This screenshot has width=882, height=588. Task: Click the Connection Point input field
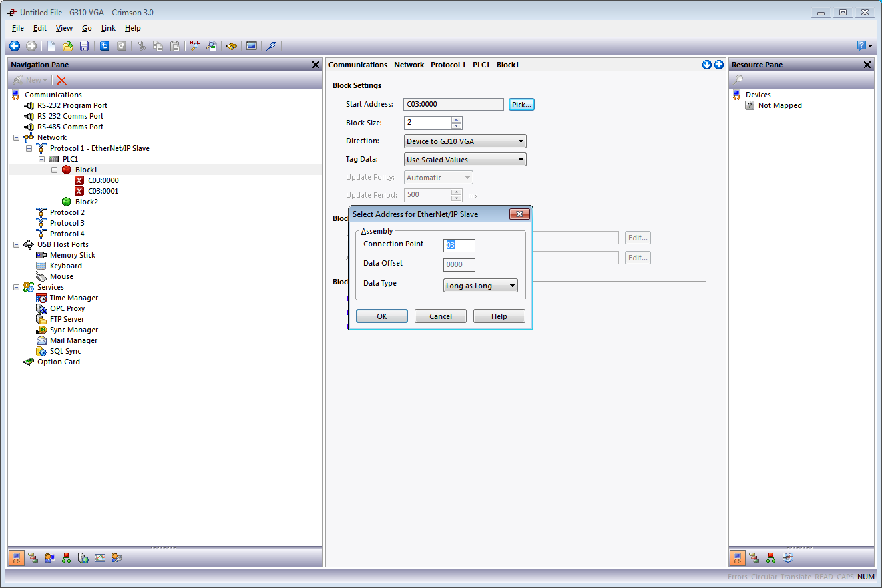point(459,246)
